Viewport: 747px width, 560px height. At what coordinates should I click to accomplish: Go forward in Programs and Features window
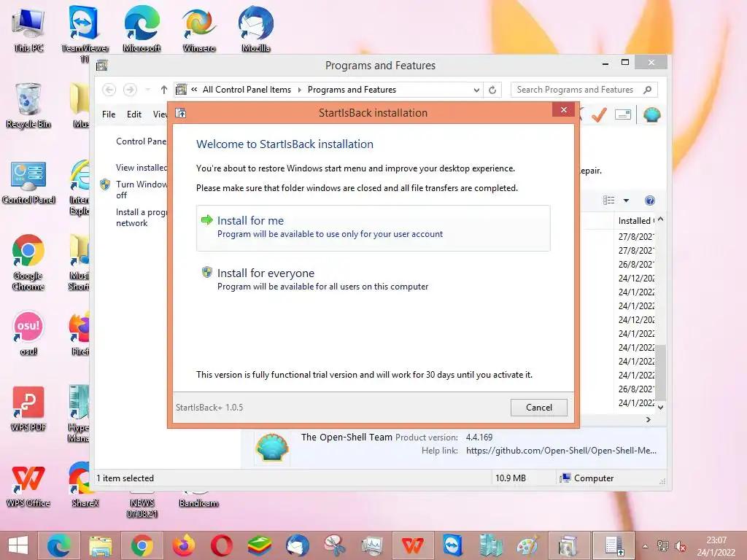coord(130,90)
